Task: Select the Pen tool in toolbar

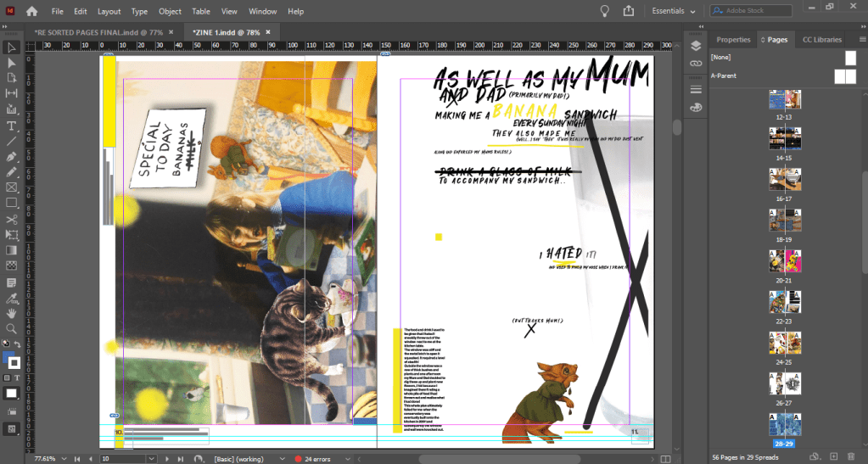Action: 12,157
